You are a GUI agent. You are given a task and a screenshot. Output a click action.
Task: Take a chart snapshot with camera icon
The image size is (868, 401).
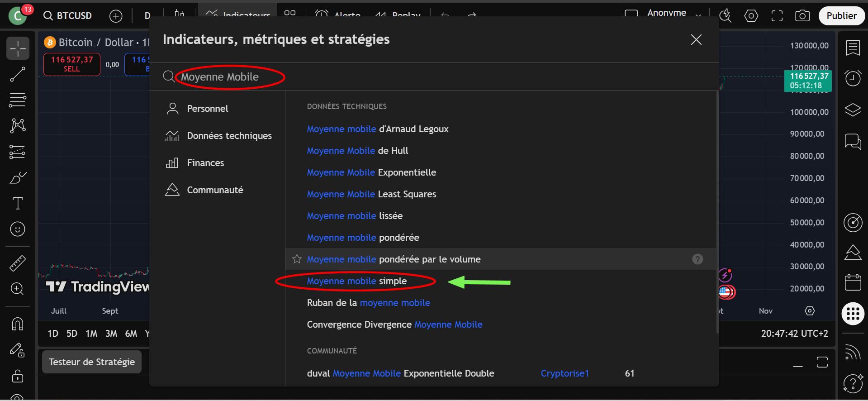pyautogui.click(x=802, y=16)
